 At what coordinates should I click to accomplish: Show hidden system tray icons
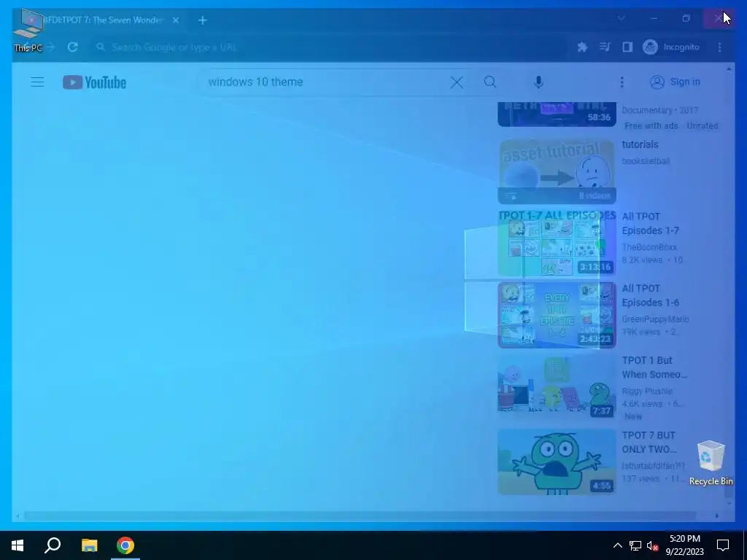(x=617, y=545)
